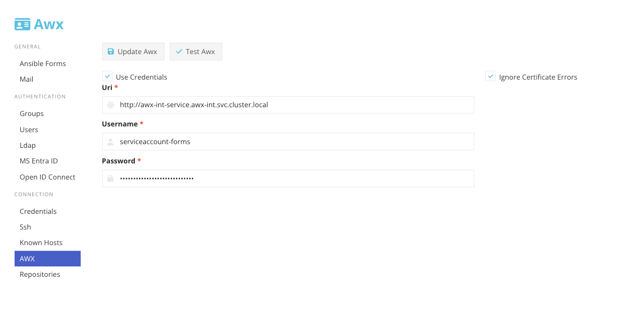
Task: Click the CONNECTION section heading
Action: [34, 195]
